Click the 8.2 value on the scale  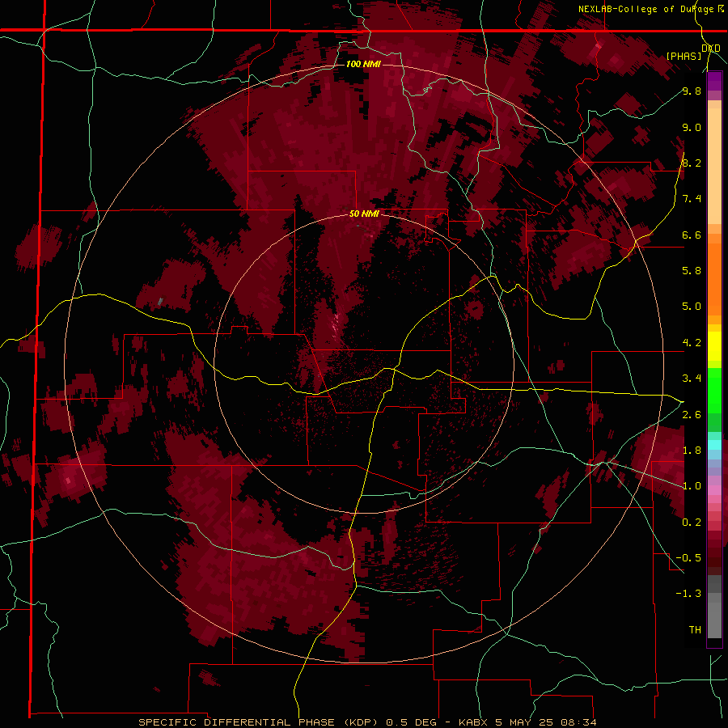tap(692, 163)
